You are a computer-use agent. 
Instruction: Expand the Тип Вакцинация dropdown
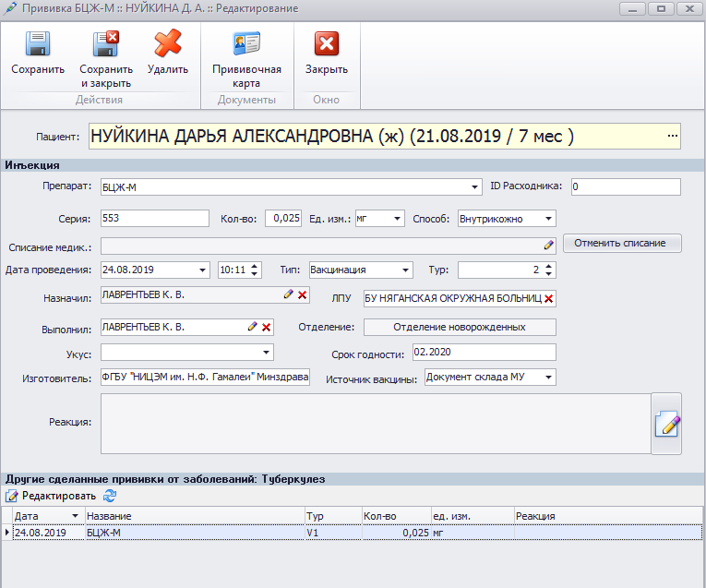click(x=405, y=270)
